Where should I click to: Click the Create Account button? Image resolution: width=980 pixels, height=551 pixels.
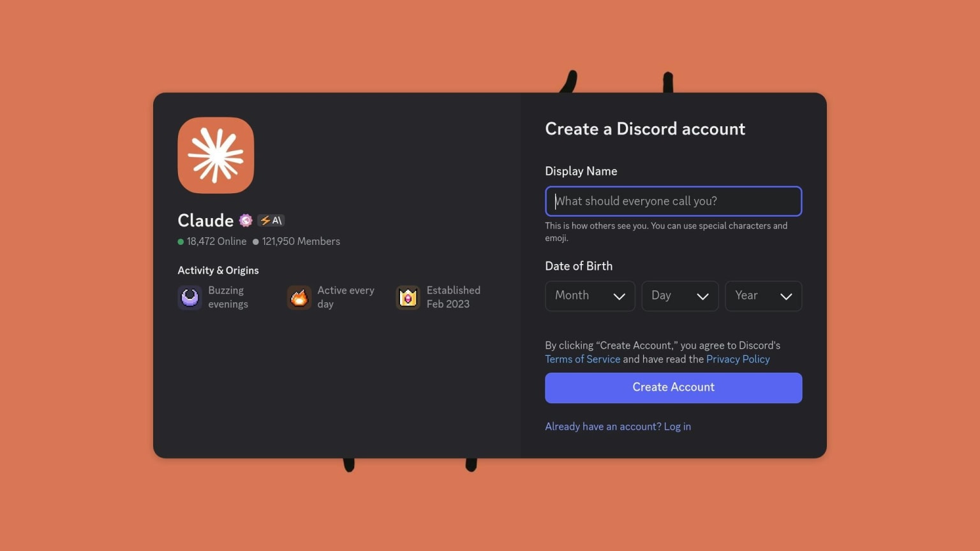(673, 388)
